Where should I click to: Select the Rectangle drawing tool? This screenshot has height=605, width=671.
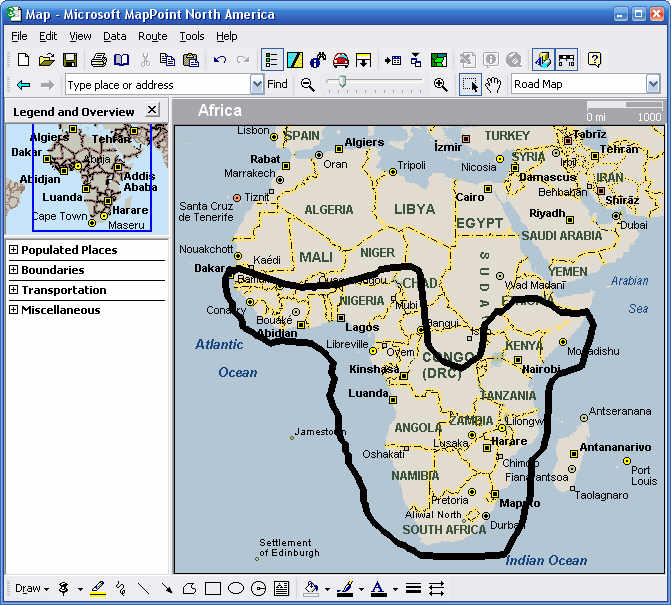pyautogui.click(x=213, y=588)
